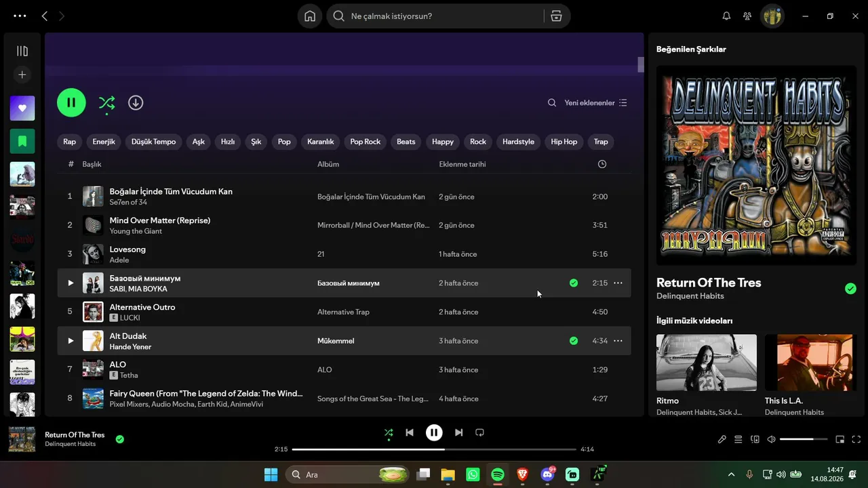
Task: Open the artist Young the Giant
Action: pyautogui.click(x=136, y=231)
